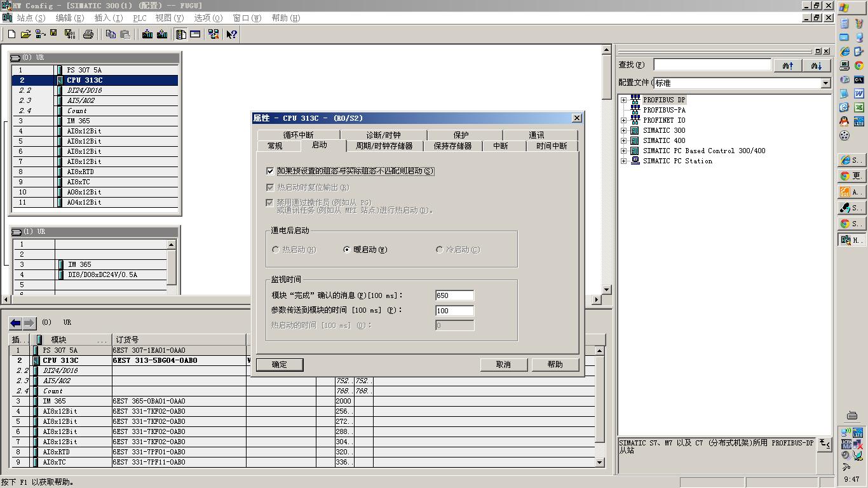The width and height of the screenshot is (868, 488).
Task: Click the find-downward binoculars button
Action: [817, 65]
